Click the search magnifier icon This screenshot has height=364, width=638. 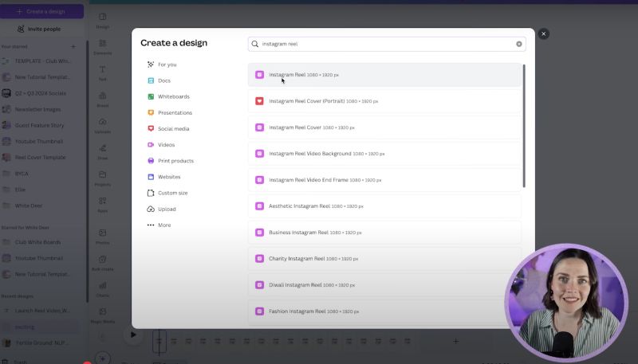[x=254, y=44]
